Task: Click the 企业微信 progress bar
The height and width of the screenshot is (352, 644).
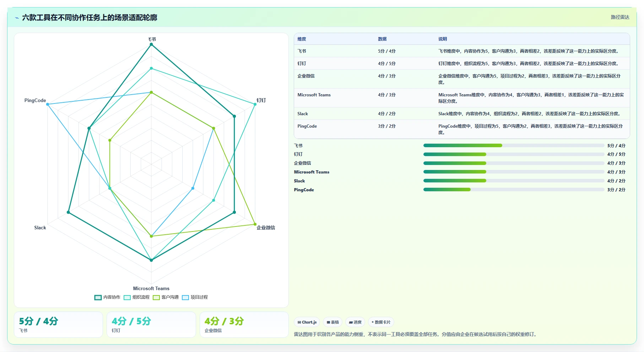Action: [x=514, y=163]
